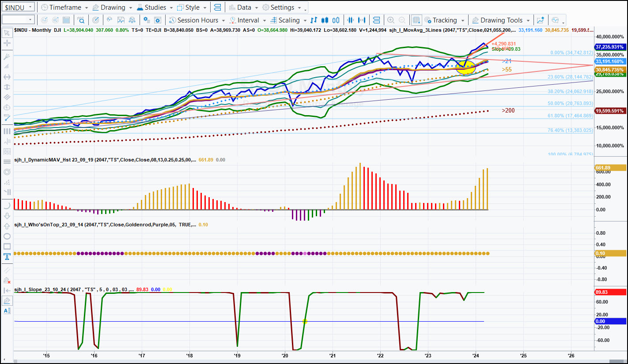Select the parallel lines channel tool
628x364 pixels.
[x=7, y=98]
